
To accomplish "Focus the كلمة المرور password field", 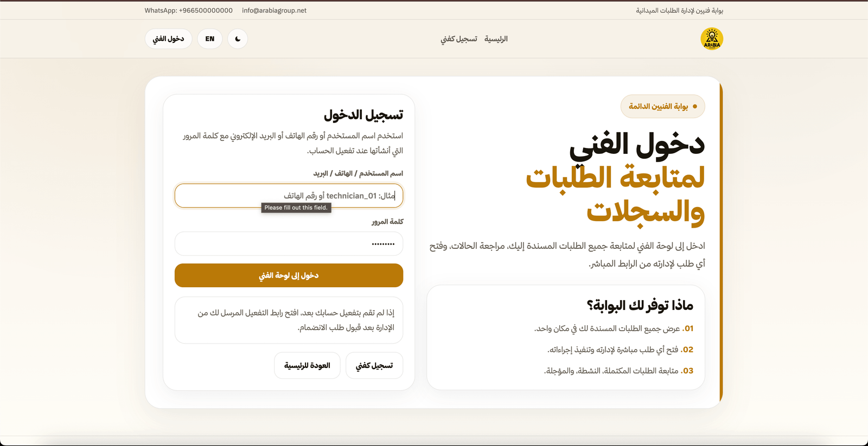I will (x=289, y=244).
